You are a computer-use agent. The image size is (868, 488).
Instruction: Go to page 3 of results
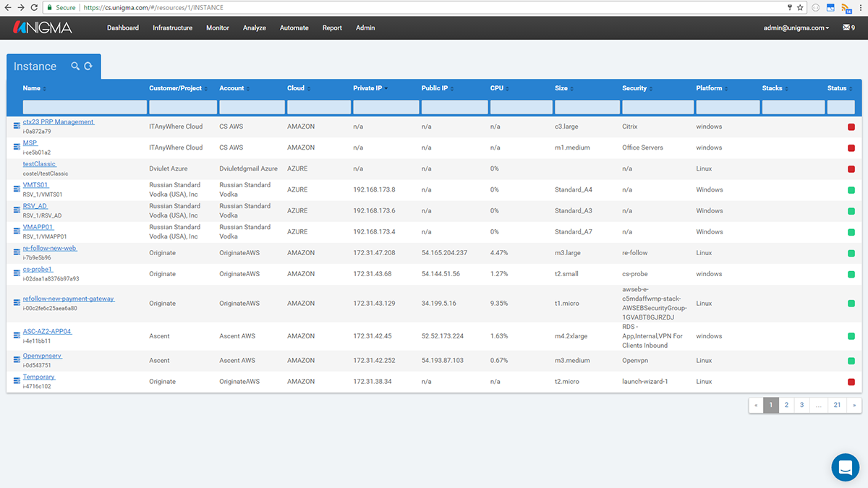pyautogui.click(x=802, y=405)
